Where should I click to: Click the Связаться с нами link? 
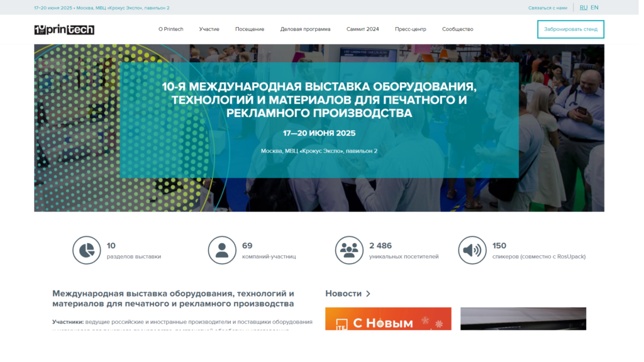pyautogui.click(x=548, y=8)
